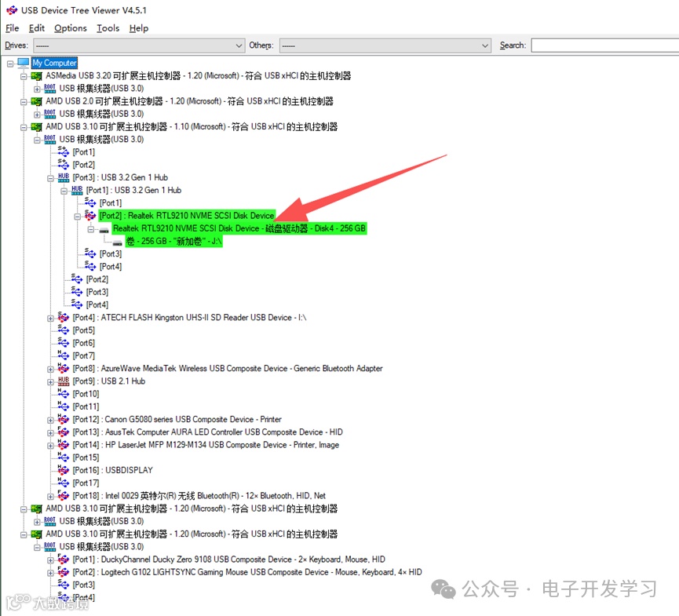Click the Ducky Zero 9108 keyboard device icon
This screenshot has height=616, width=679.
coord(64,560)
